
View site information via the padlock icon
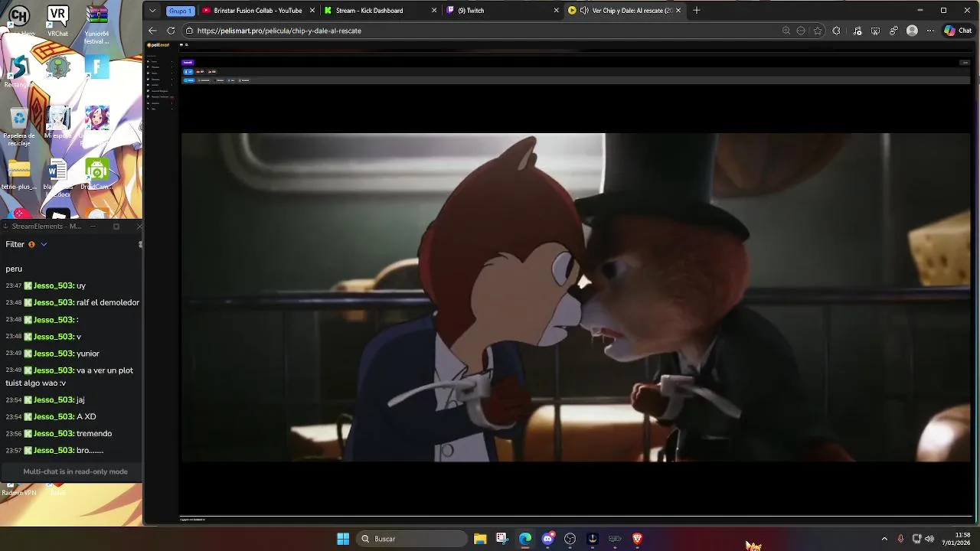189,31
